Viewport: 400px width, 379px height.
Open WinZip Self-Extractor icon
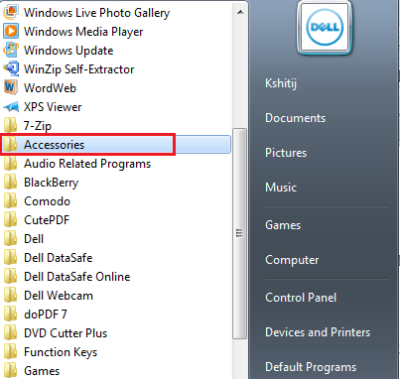(11, 69)
